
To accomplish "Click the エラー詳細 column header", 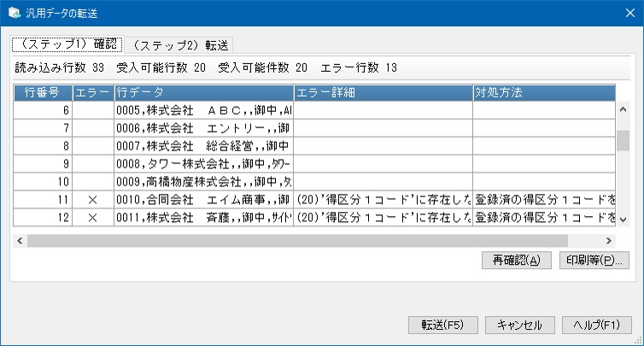I will tap(382, 91).
